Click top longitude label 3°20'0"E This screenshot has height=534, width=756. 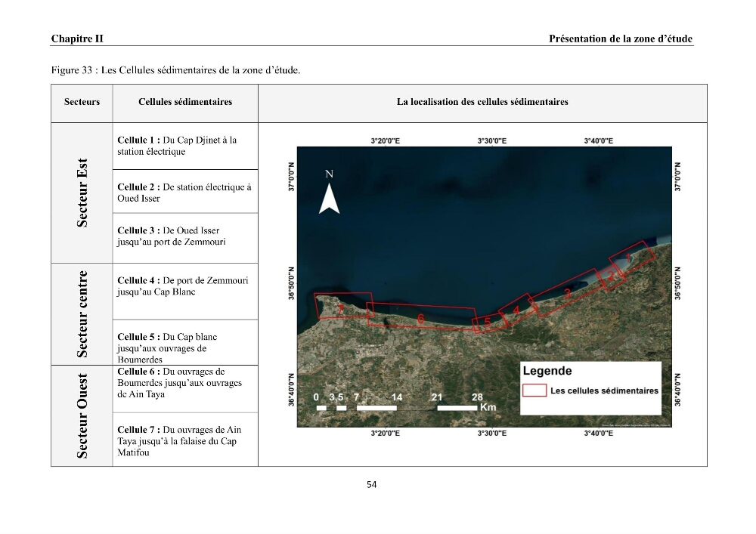(x=386, y=141)
